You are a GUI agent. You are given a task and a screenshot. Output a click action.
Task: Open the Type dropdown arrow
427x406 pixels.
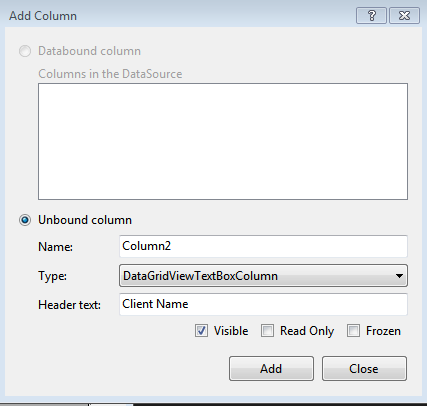tap(399, 276)
